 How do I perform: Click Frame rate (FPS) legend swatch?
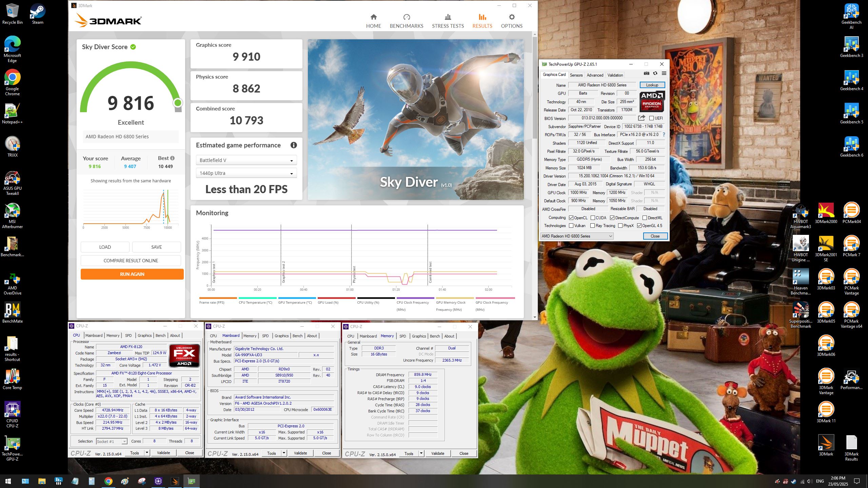218,298
